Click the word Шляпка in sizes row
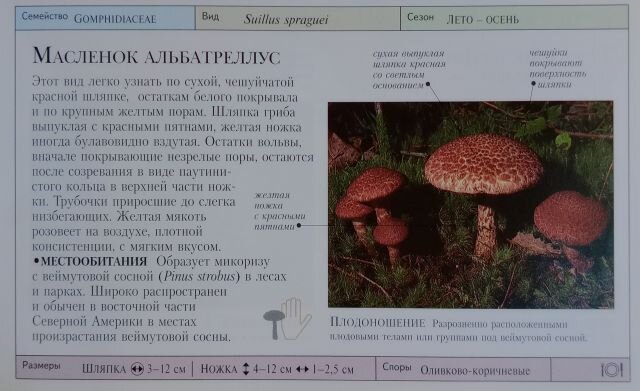640x391 pixels. [104, 369]
